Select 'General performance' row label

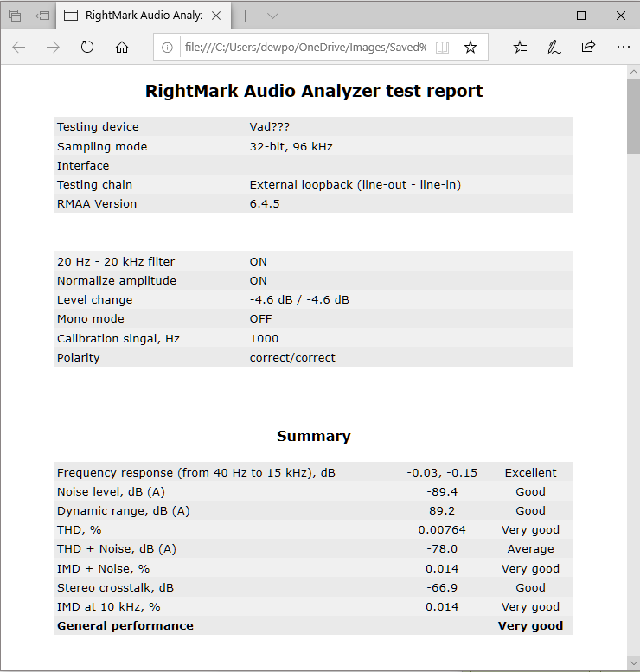(125, 625)
